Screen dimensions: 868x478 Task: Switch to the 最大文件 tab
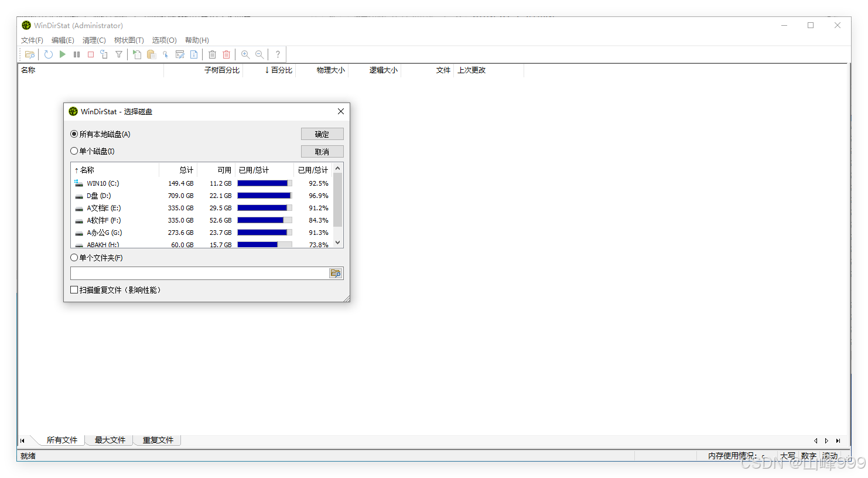click(x=110, y=440)
